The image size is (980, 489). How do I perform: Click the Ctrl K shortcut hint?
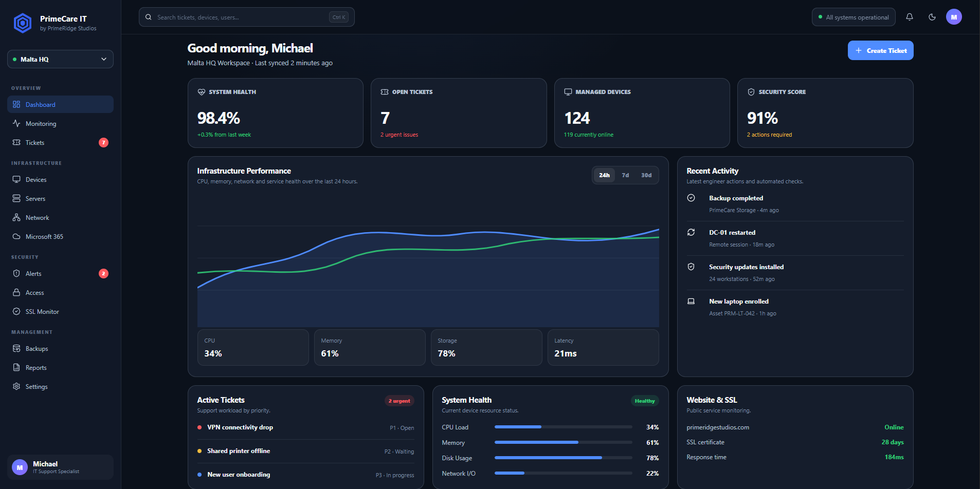tap(339, 17)
